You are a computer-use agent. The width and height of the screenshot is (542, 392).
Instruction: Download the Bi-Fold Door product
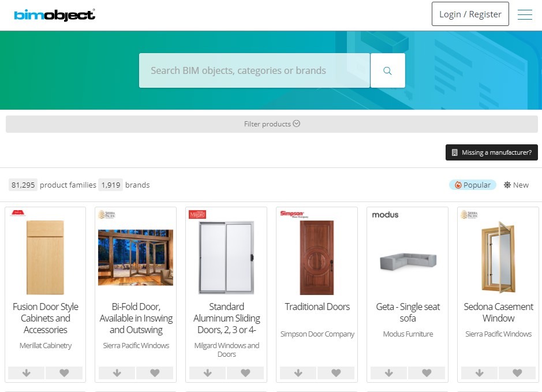(117, 372)
